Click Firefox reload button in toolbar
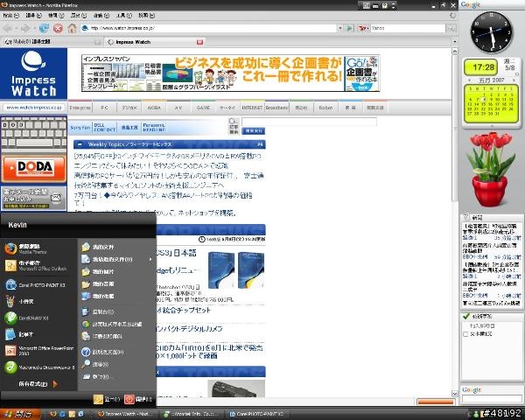 [x=44, y=29]
